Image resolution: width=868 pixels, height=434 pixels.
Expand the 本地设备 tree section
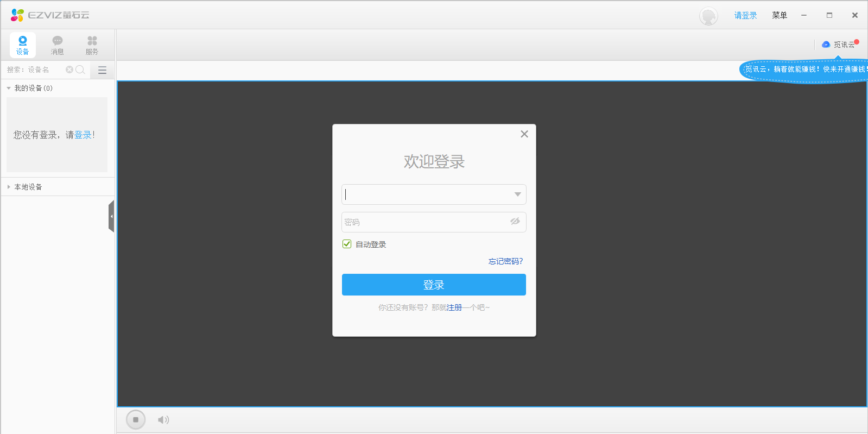coord(9,187)
